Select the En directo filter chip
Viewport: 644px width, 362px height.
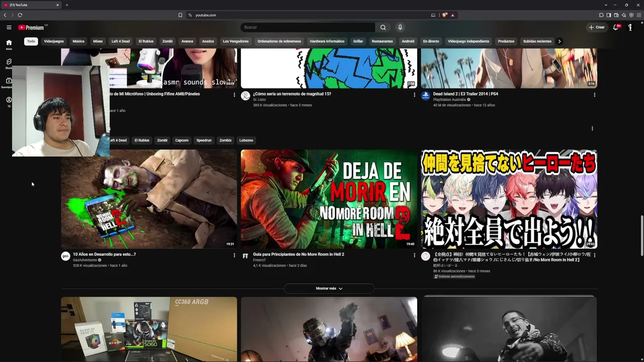(431, 41)
